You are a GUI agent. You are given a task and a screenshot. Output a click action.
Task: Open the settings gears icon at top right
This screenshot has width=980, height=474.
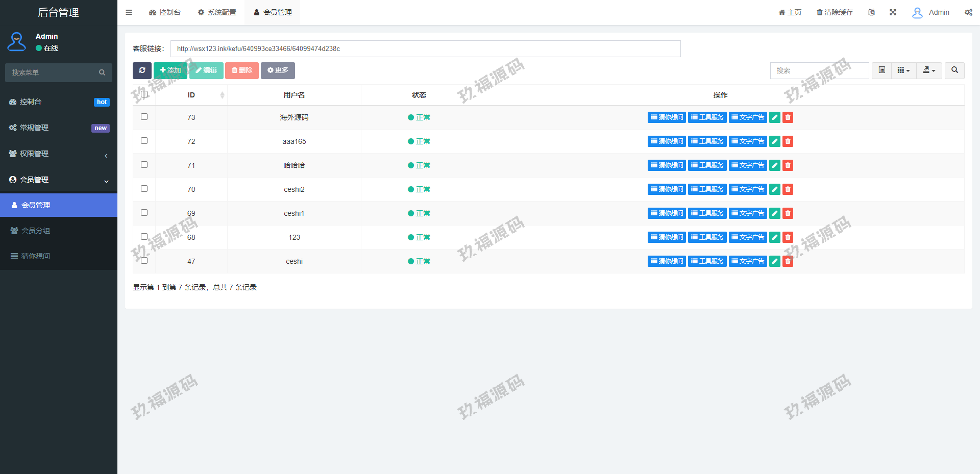968,12
